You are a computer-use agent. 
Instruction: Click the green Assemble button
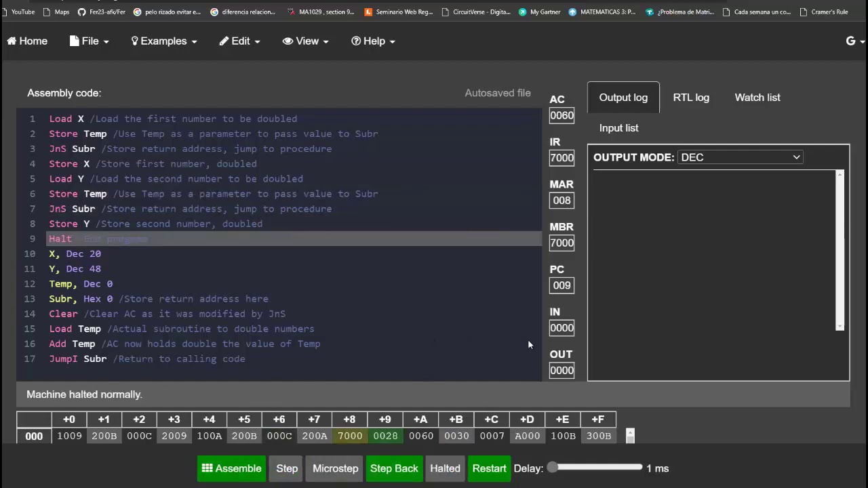coord(231,468)
